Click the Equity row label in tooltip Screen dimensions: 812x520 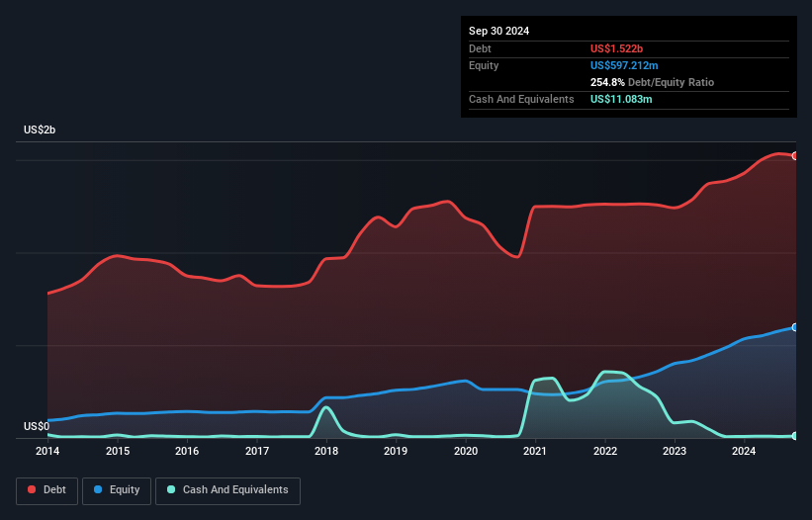click(484, 65)
